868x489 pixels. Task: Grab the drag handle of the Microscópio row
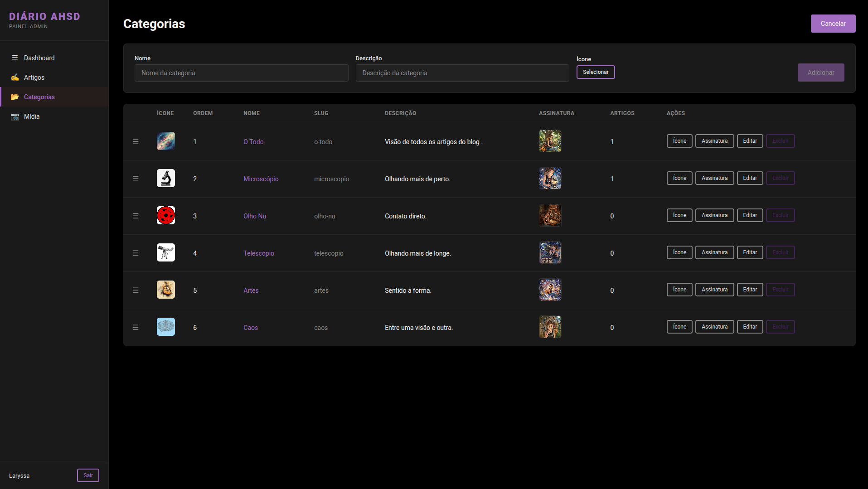tap(136, 179)
